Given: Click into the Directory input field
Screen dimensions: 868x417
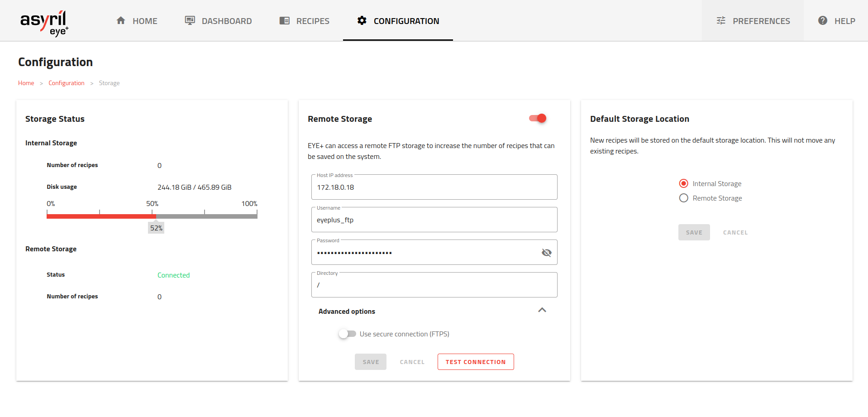Looking at the screenshot, I should (x=434, y=285).
